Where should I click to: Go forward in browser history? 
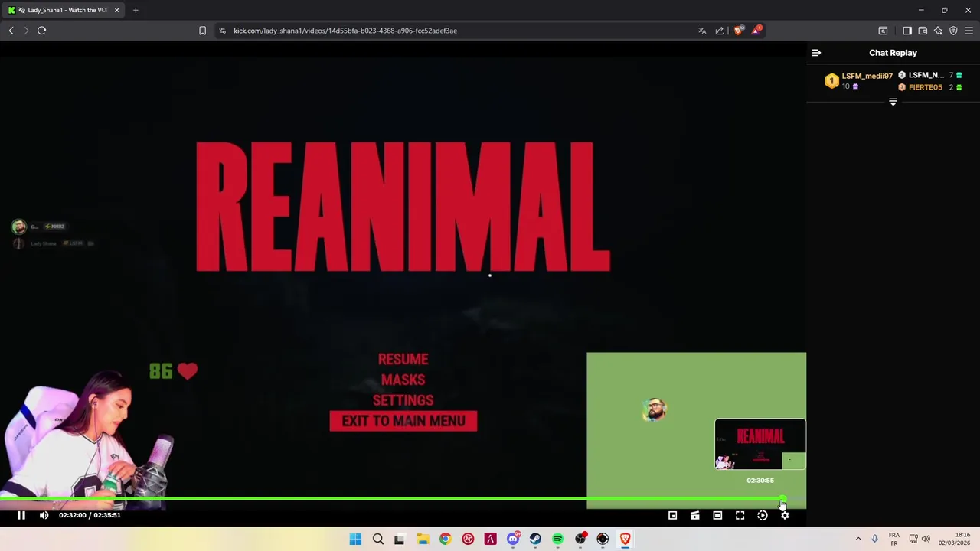coord(26,31)
